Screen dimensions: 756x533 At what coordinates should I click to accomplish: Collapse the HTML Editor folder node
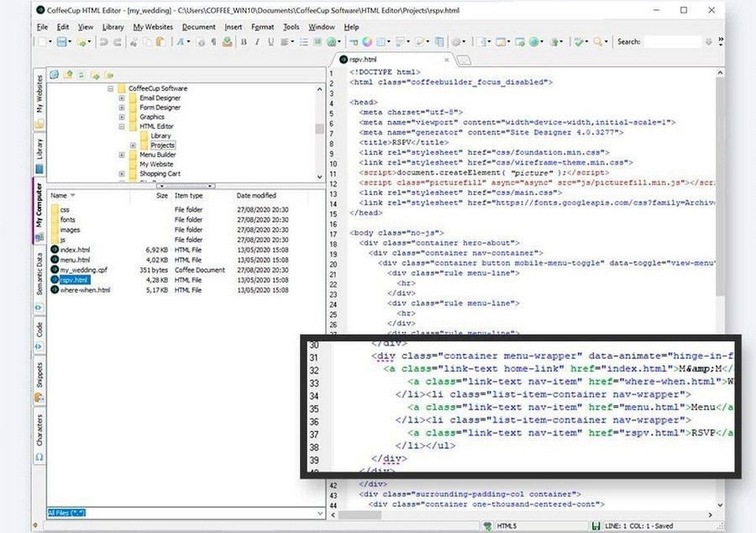[x=122, y=126]
